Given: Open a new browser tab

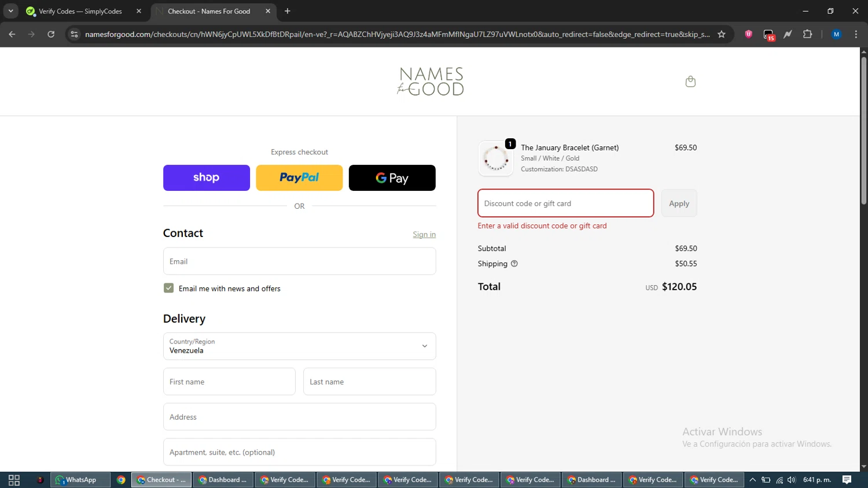Looking at the screenshot, I should click(x=288, y=11).
